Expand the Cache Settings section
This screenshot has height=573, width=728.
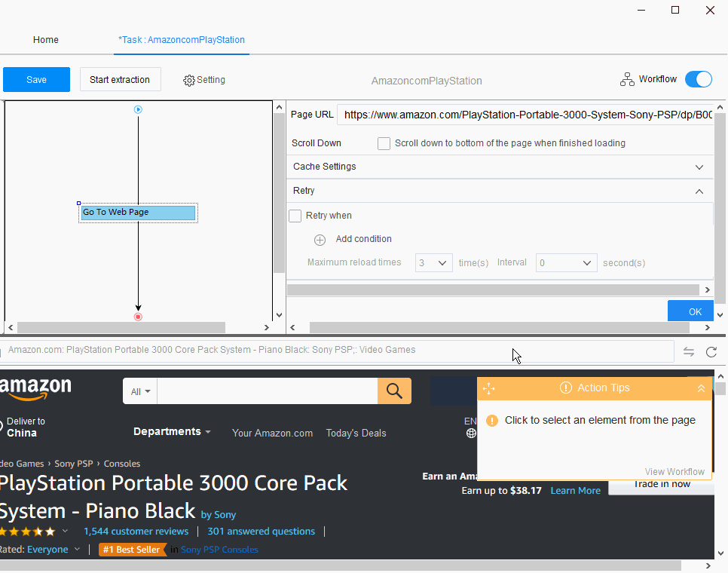tap(699, 167)
